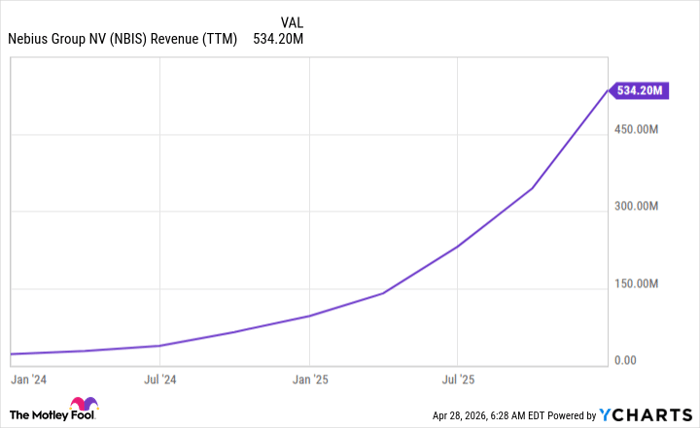Click the Jul '24 x-axis label
700x428 pixels.
pyautogui.click(x=160, y=380)
